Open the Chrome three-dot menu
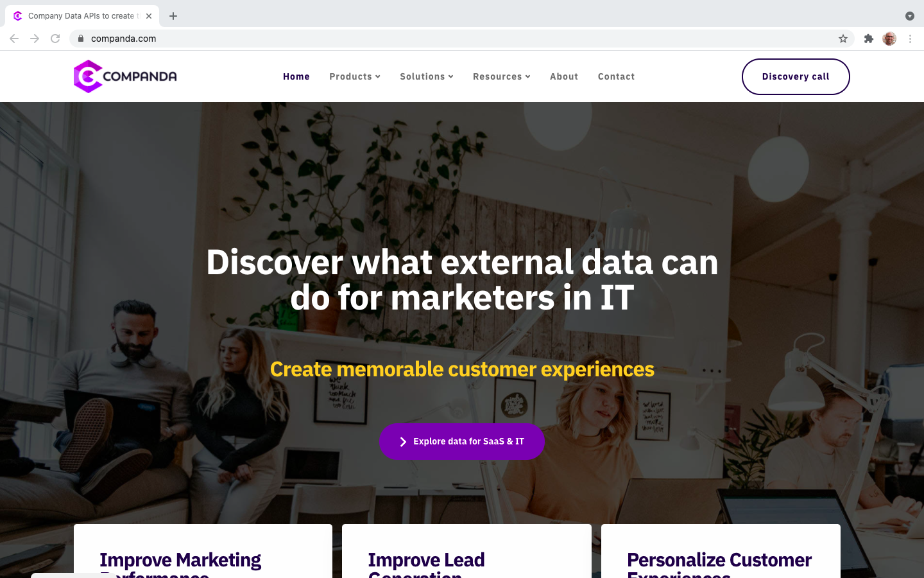 click(910, 39)
